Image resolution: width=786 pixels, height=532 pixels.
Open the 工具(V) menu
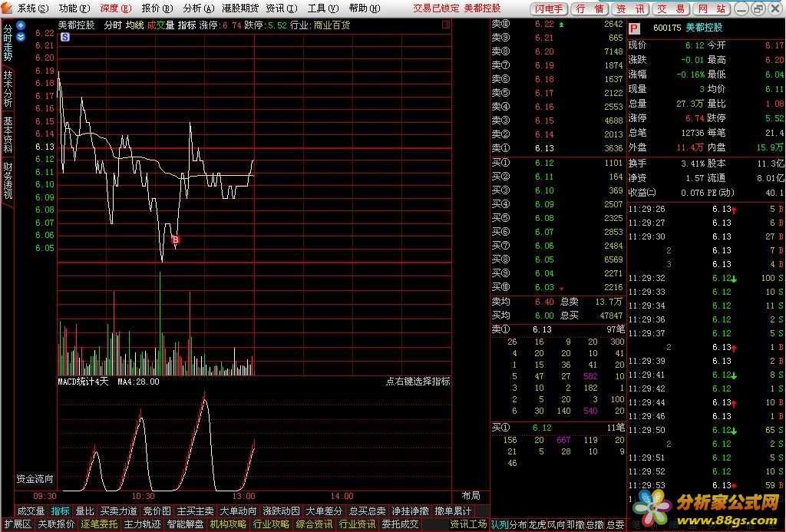(x=323, y=8)
